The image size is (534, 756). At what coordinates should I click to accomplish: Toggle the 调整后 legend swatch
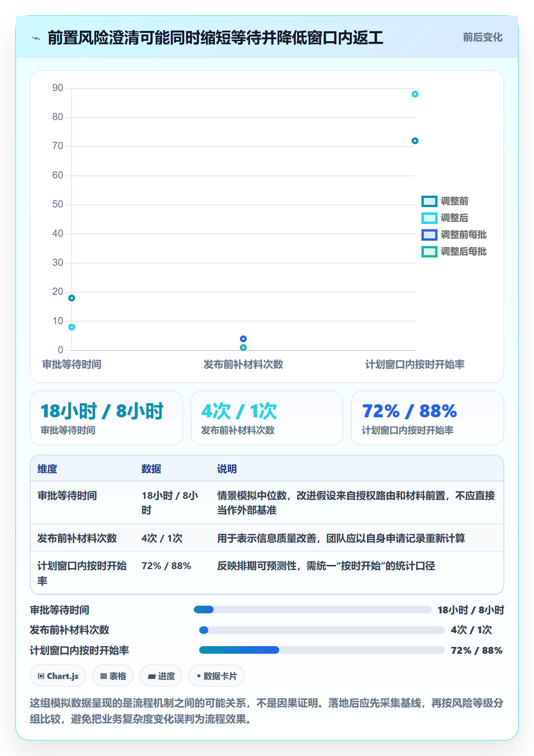point(429,218)
